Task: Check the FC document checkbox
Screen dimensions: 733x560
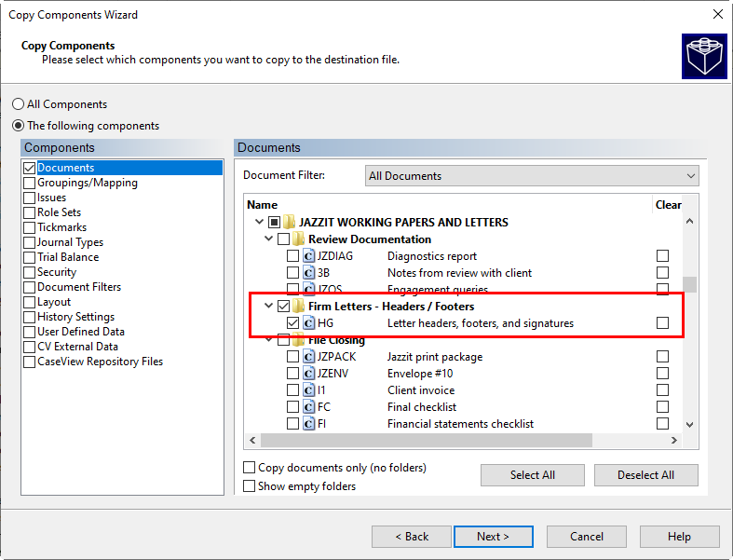Action: coord(292,407)
